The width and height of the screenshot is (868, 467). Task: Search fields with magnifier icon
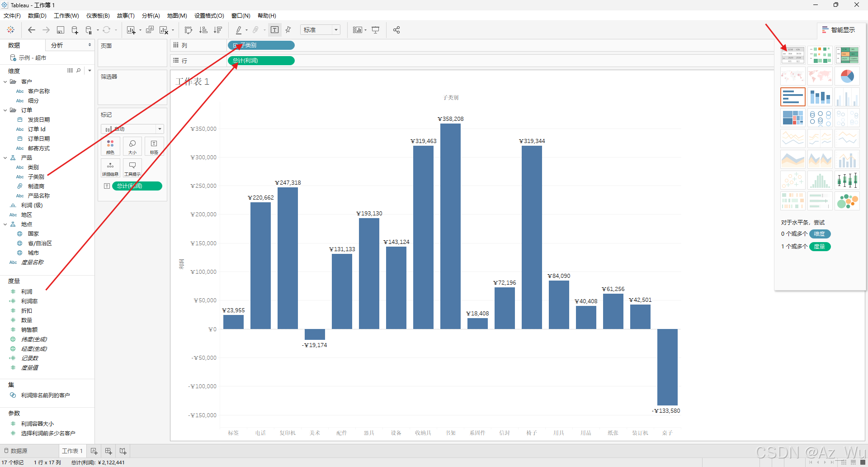pyautogui.click(x=79, y=71)
